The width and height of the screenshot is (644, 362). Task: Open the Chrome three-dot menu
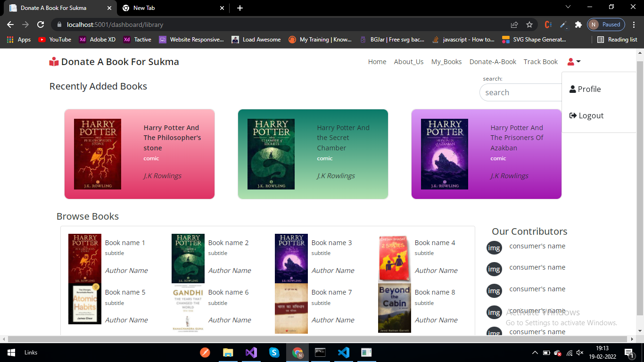[634, 25]
